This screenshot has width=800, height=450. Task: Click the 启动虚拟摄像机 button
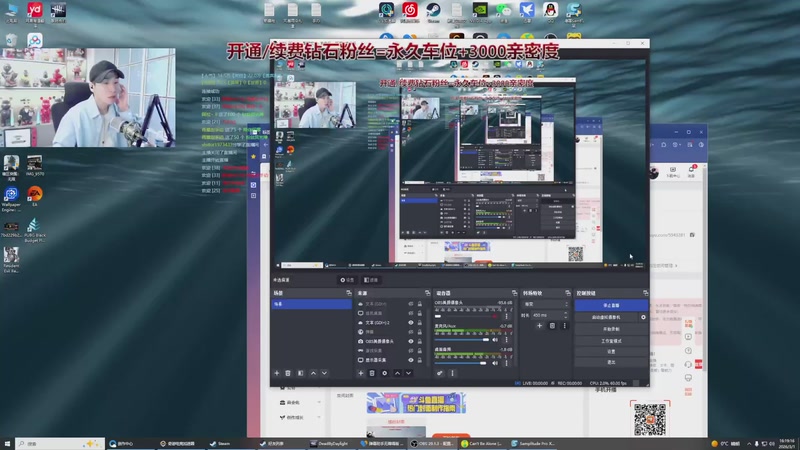click(606, 317)
